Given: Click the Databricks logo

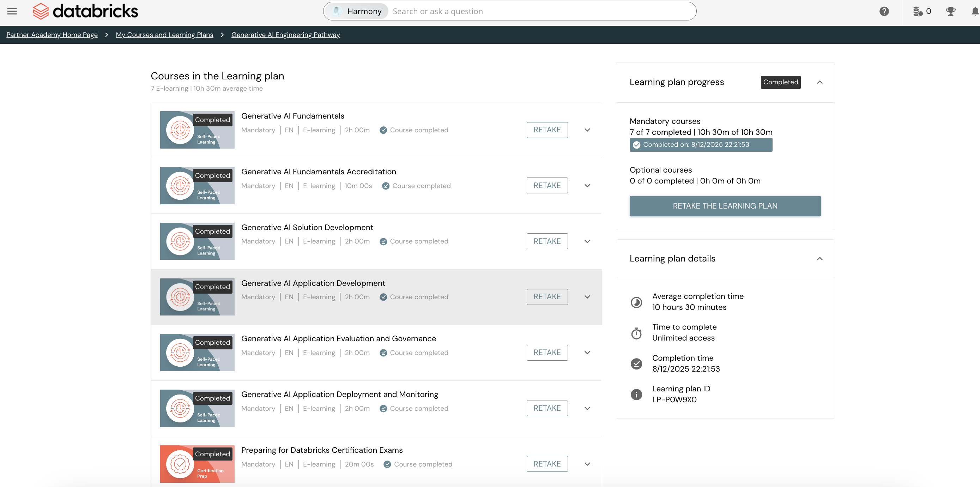Looking at the screenshot, I should pyautogui.click(x=86, y=11).
